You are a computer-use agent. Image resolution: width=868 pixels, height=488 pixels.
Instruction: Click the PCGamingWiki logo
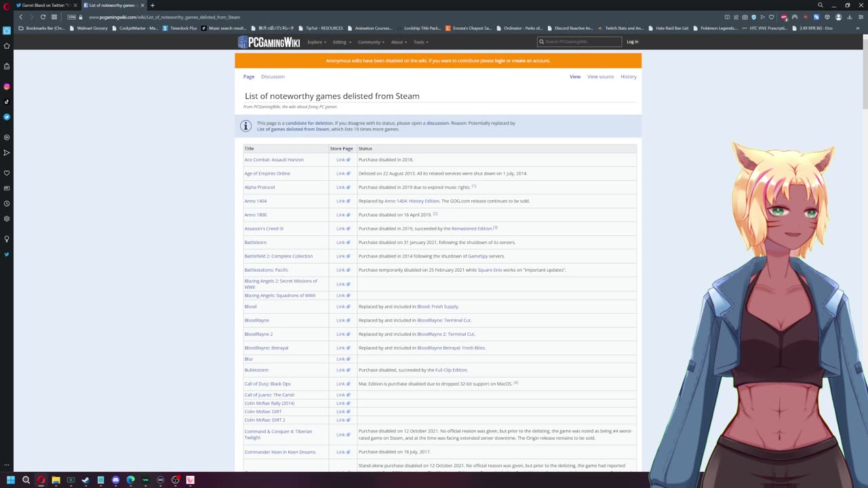(269, 42)
